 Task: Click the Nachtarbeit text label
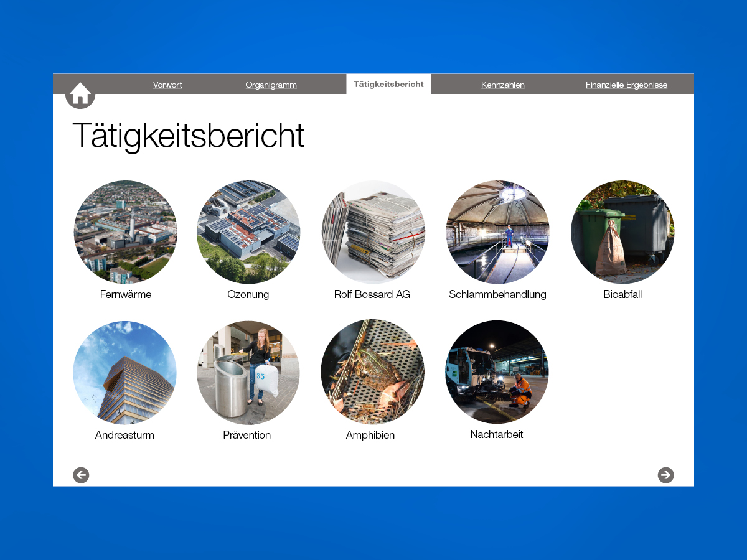click(x=496, y=434)
